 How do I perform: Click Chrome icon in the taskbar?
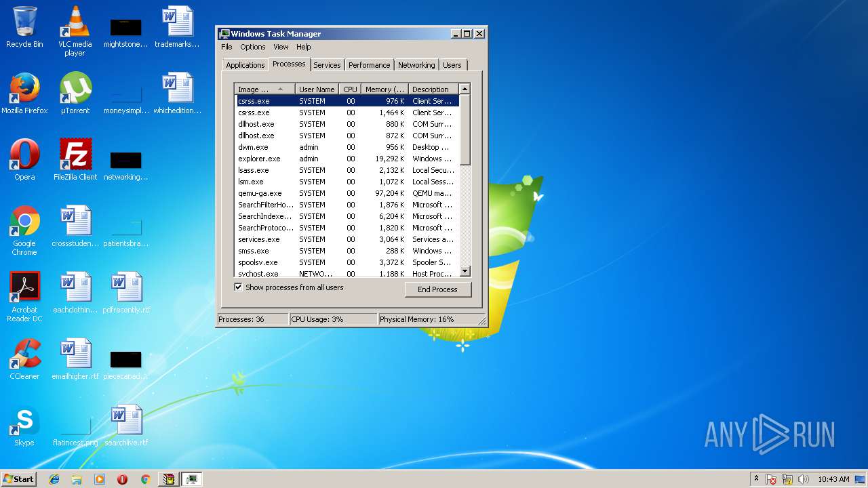click(145, 479)
